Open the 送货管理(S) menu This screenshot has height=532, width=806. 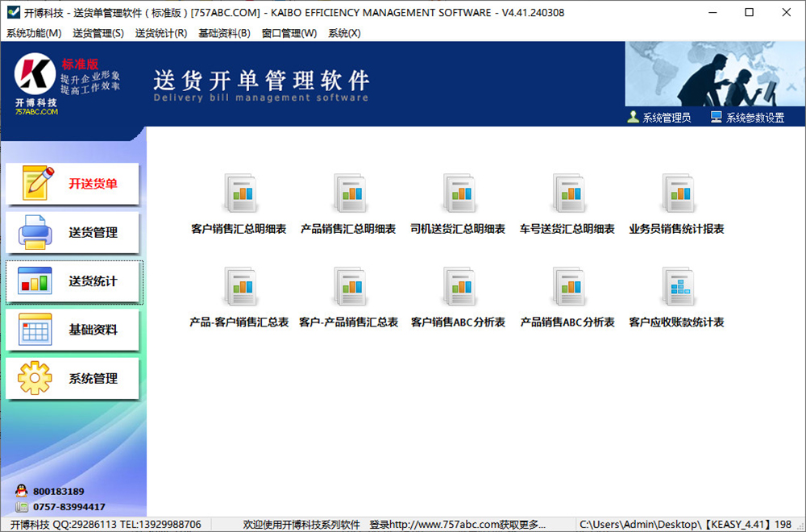click(x=98, y=33)
